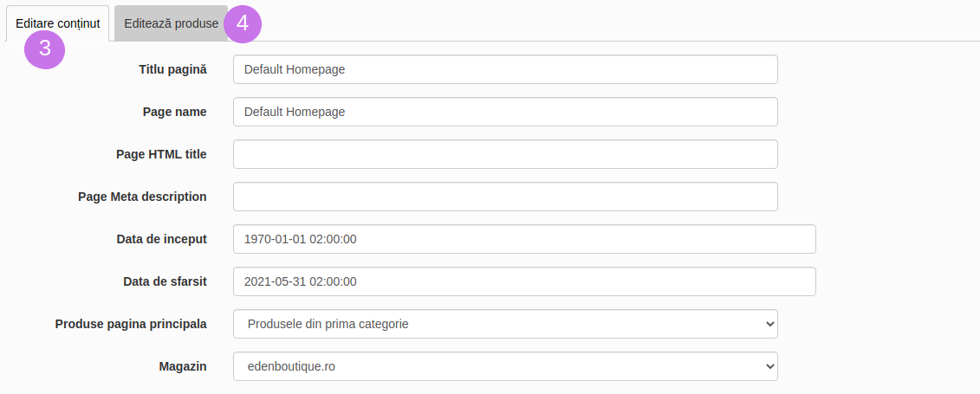Click the Page Meta description input
Screen dimensions: 980x394
pyautogui.click(x=505, y=197)
